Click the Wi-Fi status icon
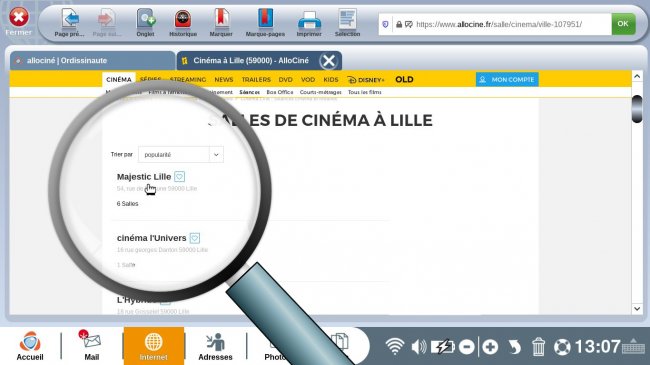Viewport: 650px width, 365px height. (x=394, y=346)
